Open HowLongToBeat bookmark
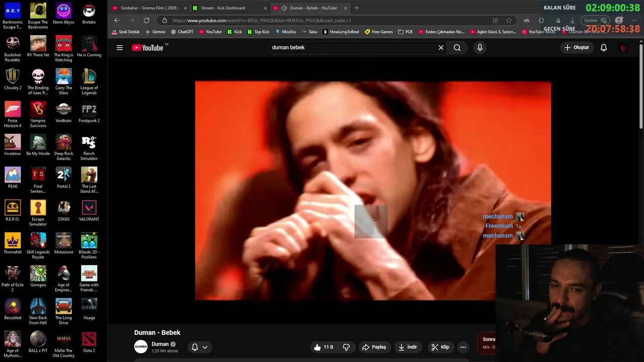The height and width of the screenshot is (362, 644). pyautogui.click(x=341, y=32)
